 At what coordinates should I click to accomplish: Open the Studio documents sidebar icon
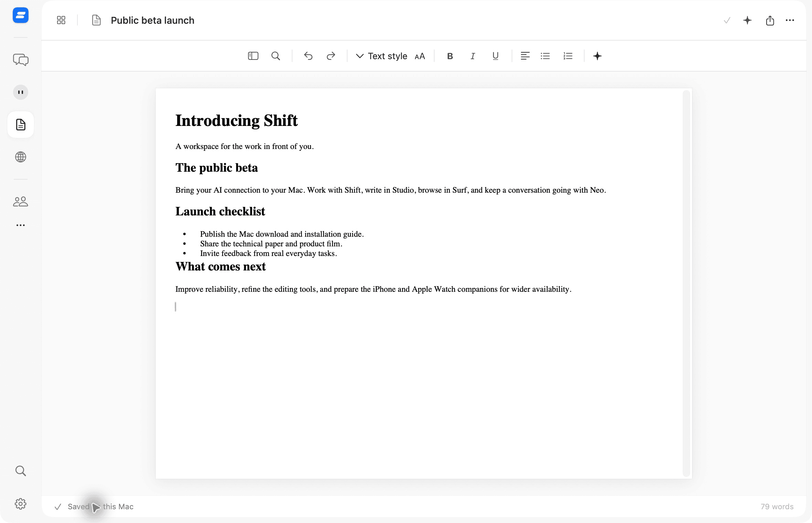coord(21,125)
